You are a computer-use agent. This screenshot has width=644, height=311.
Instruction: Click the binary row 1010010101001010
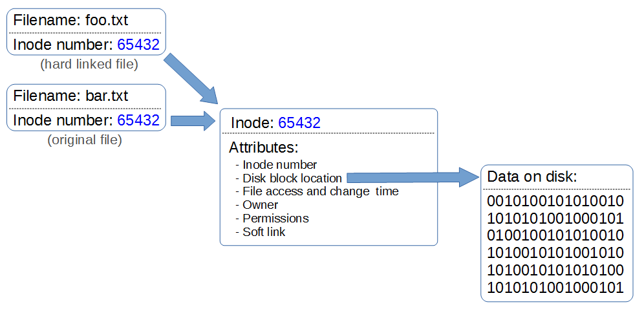(x=555, y=253)
